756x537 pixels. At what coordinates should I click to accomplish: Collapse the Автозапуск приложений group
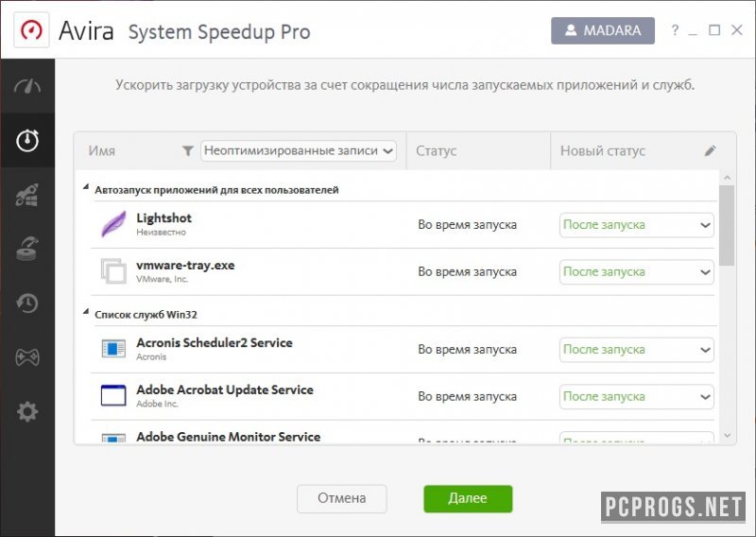click(86, 186)
